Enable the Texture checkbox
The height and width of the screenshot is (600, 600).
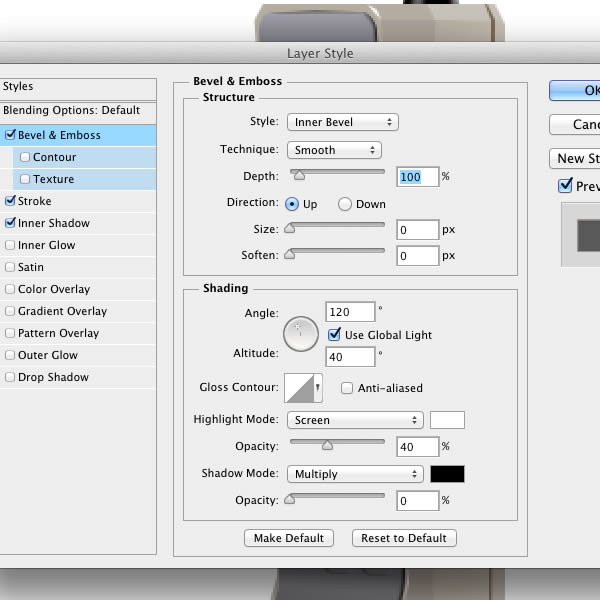(25, 179)
